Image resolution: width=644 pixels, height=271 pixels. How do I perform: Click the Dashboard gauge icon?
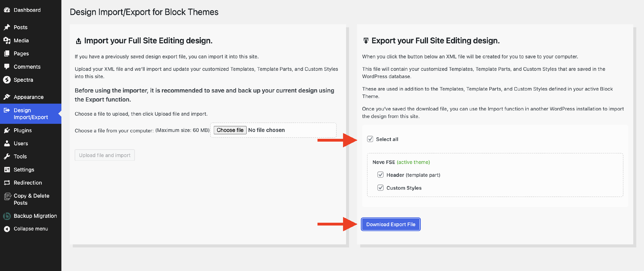click(x=7, y=10)
